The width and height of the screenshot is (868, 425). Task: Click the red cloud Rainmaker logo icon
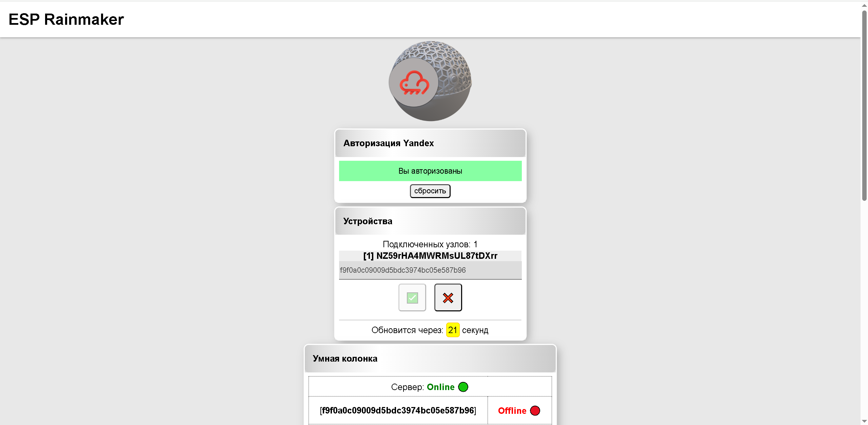[x=414, y=82]
